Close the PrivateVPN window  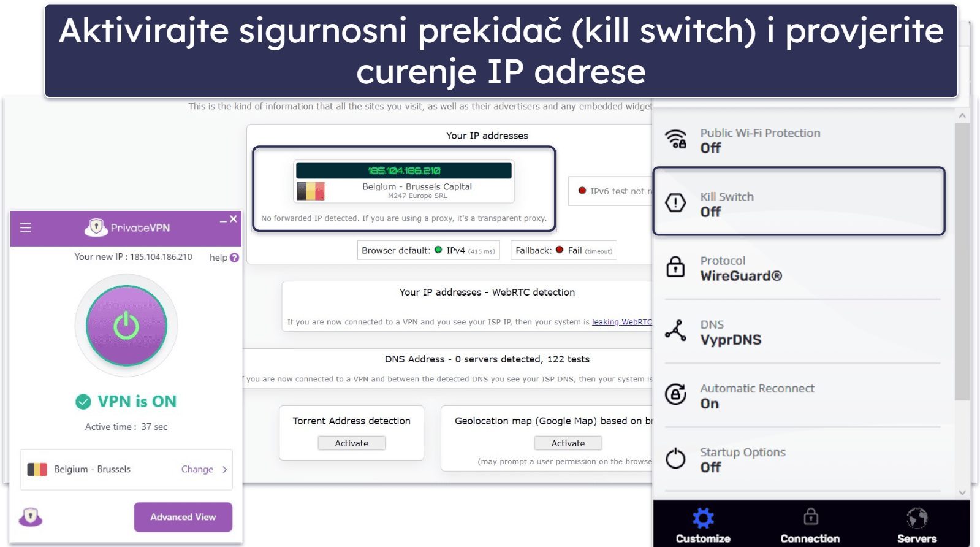coord(234,219)
